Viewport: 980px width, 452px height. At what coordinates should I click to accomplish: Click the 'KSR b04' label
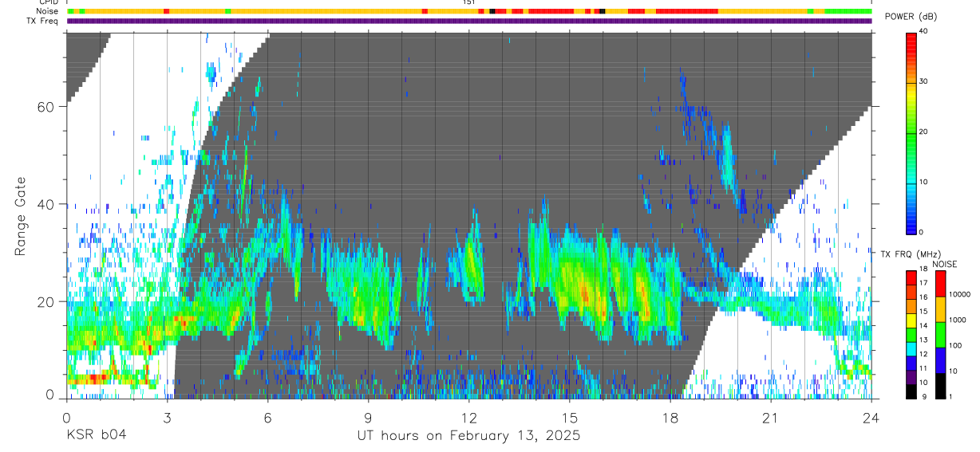96,435
